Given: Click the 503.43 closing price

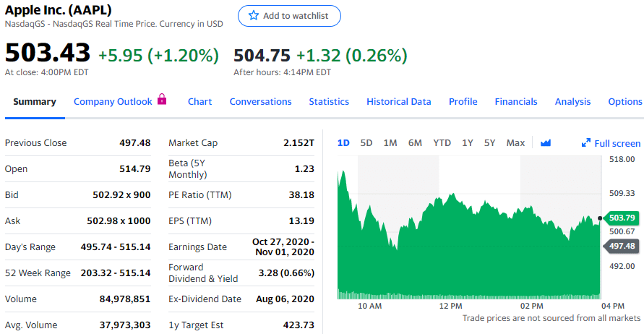Looking at the screenshot, I should point(47,53).
